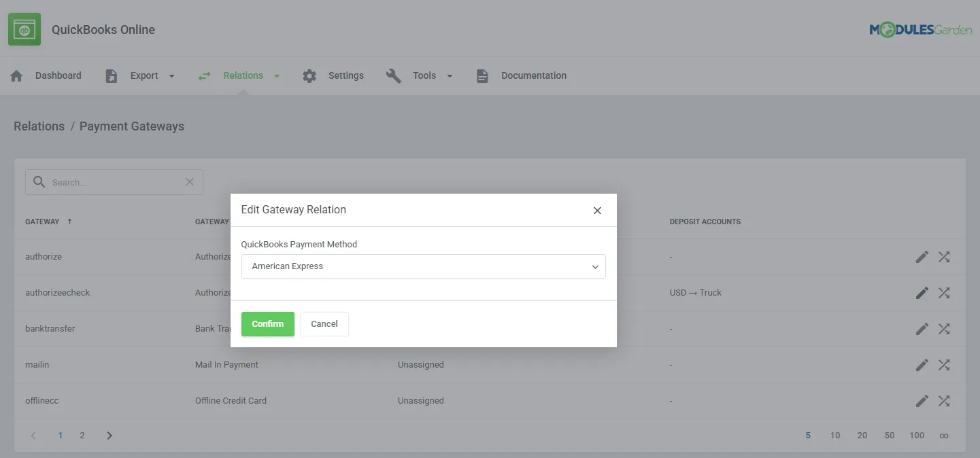Click Relations in the breadcrumb
The image size is (980, 458).
point(39,126)
